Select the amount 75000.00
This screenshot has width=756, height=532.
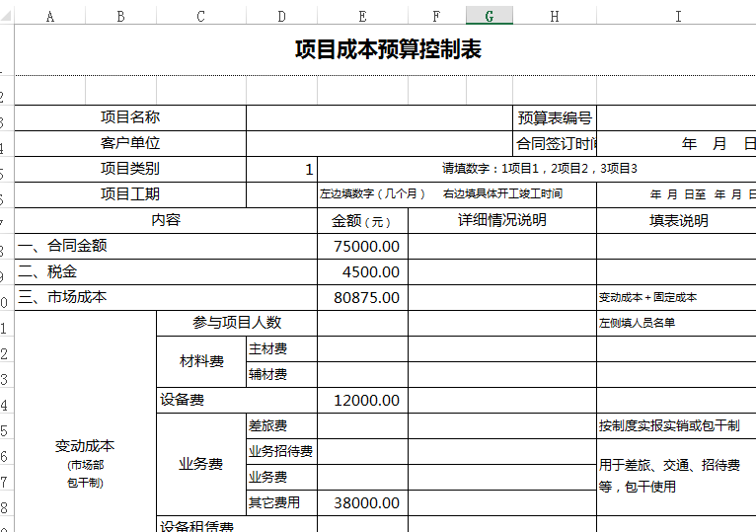(x=362, y=247)
